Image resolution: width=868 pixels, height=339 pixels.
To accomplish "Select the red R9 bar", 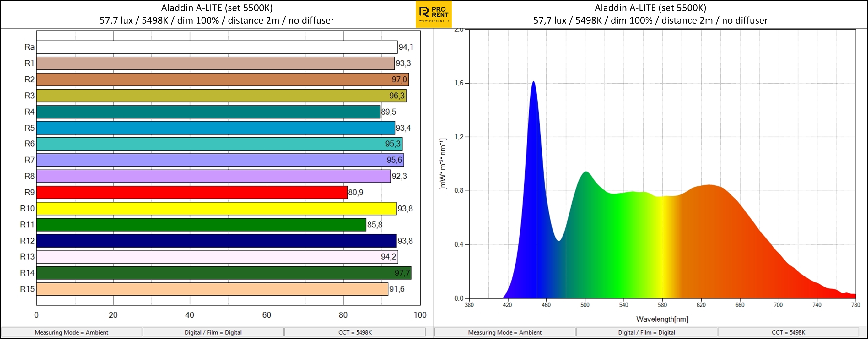I will pos(192,192).
